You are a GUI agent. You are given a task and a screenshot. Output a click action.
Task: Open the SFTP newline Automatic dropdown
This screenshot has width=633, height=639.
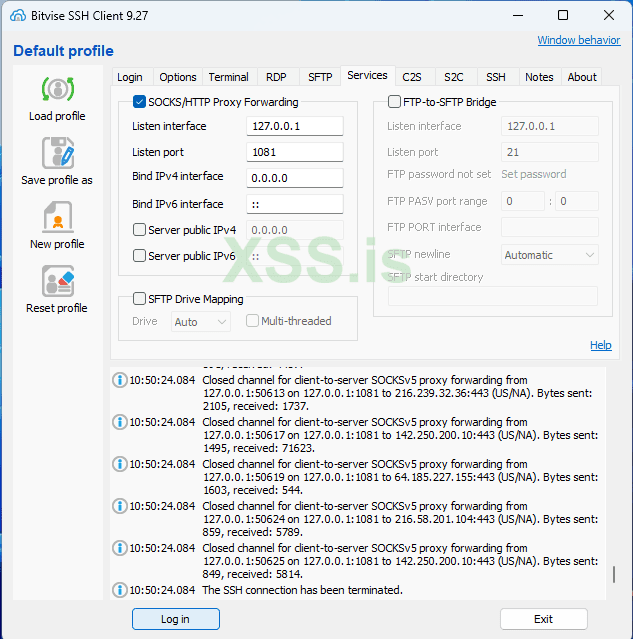click(x=549, y=255)
